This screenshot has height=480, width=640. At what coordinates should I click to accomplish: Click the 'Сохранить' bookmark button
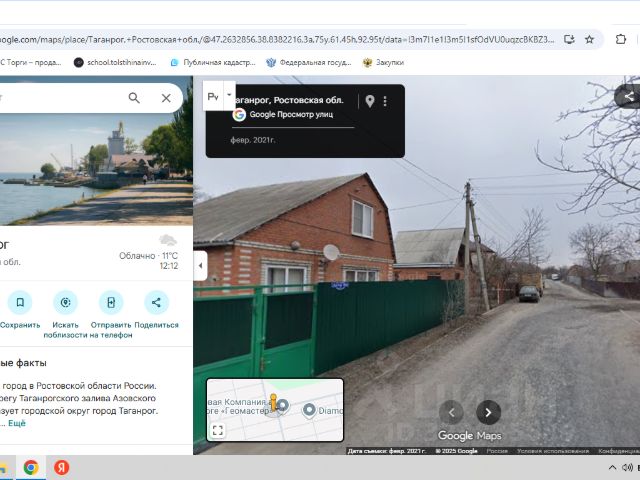click(x=20, y=309)
